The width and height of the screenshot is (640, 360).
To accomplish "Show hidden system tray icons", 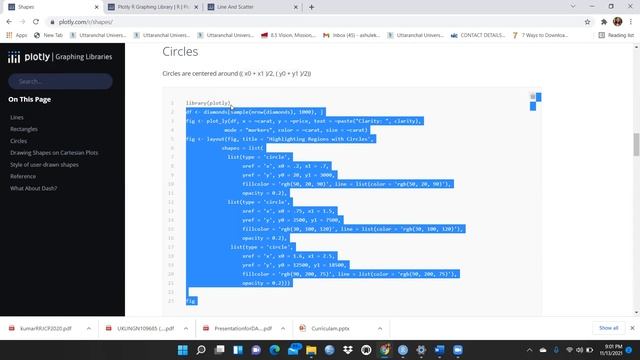I will 529,350.
